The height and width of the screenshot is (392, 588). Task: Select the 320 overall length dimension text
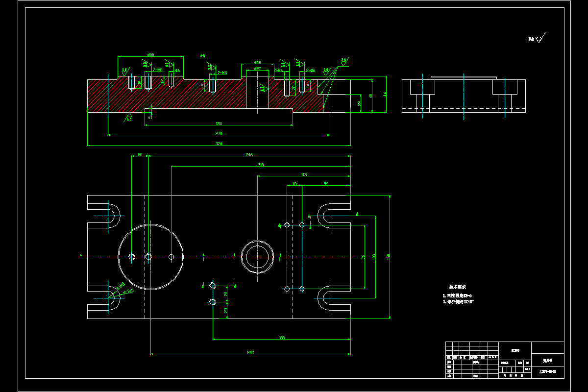tap(219, 144)
